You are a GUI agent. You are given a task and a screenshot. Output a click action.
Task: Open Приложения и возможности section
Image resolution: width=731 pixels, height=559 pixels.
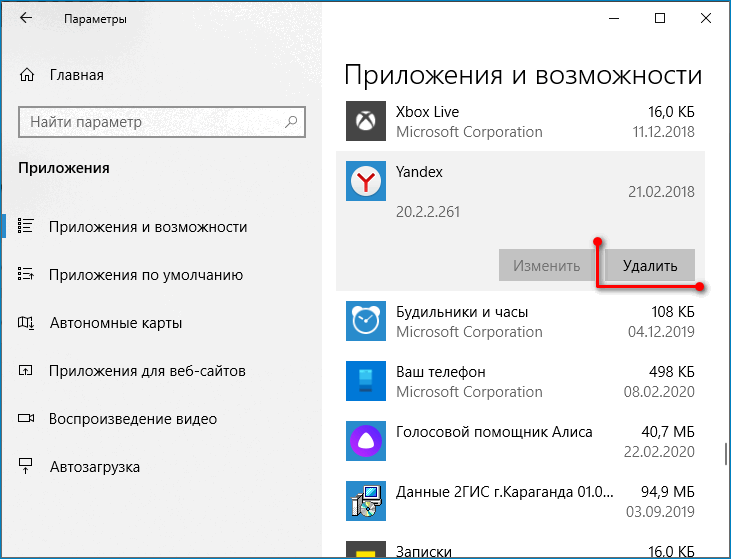tap(148, 227)
